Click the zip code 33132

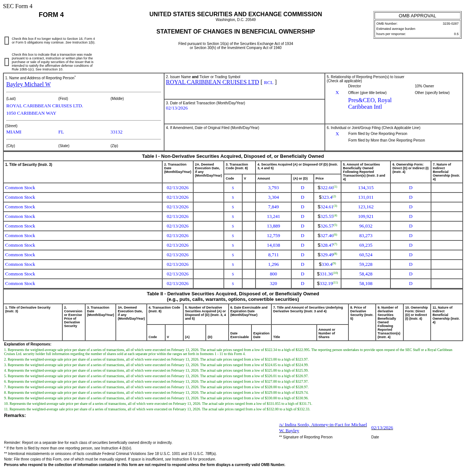[116, 132]
